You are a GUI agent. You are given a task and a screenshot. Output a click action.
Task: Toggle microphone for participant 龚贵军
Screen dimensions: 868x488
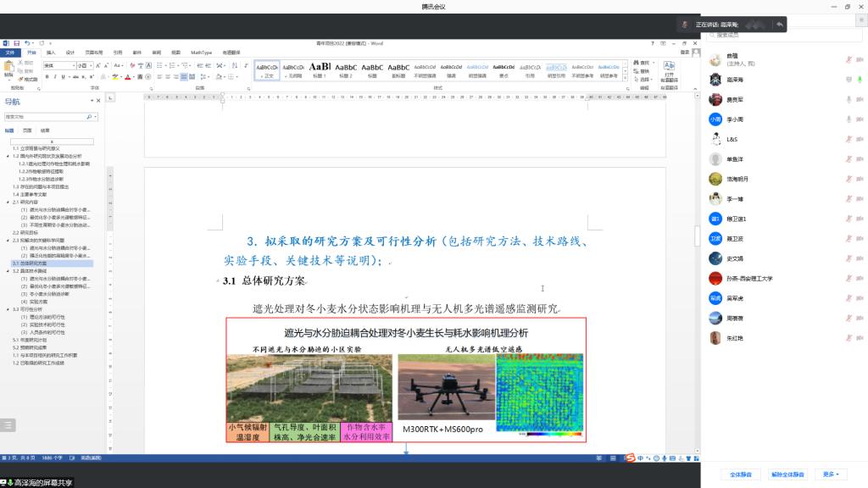click(849, 99)
